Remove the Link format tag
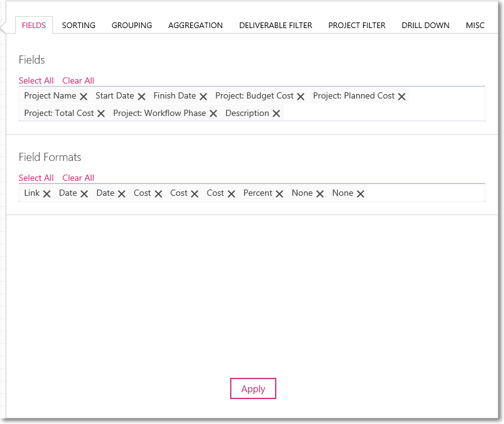The image size is (504, 424). [47, 194]
